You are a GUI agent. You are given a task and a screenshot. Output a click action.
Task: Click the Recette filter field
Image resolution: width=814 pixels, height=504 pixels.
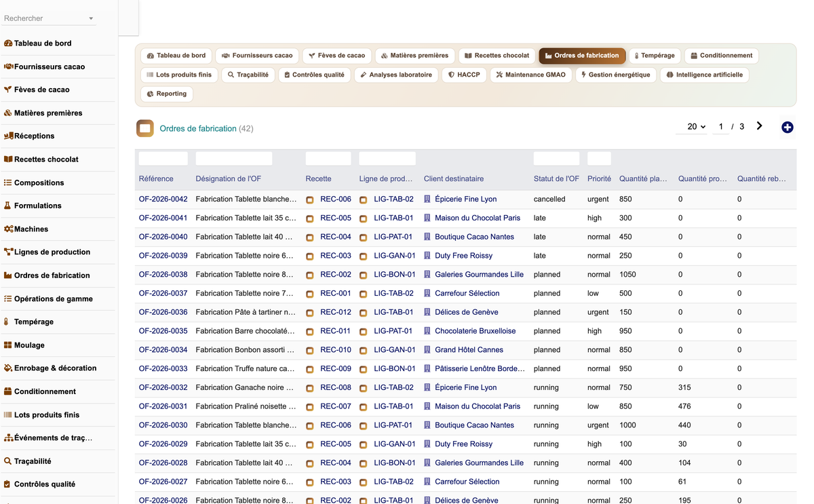pos(328,159)
